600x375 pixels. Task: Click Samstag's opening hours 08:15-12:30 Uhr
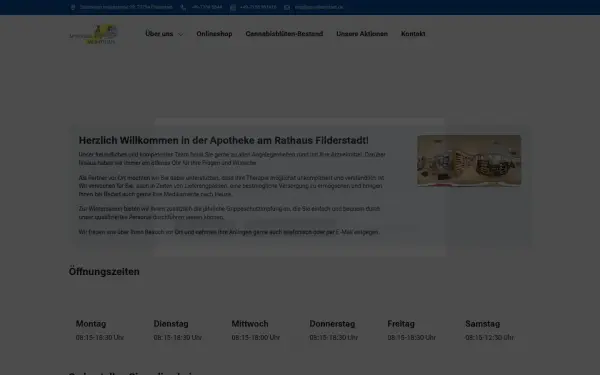pyautogui.click(x=489, y=338)
